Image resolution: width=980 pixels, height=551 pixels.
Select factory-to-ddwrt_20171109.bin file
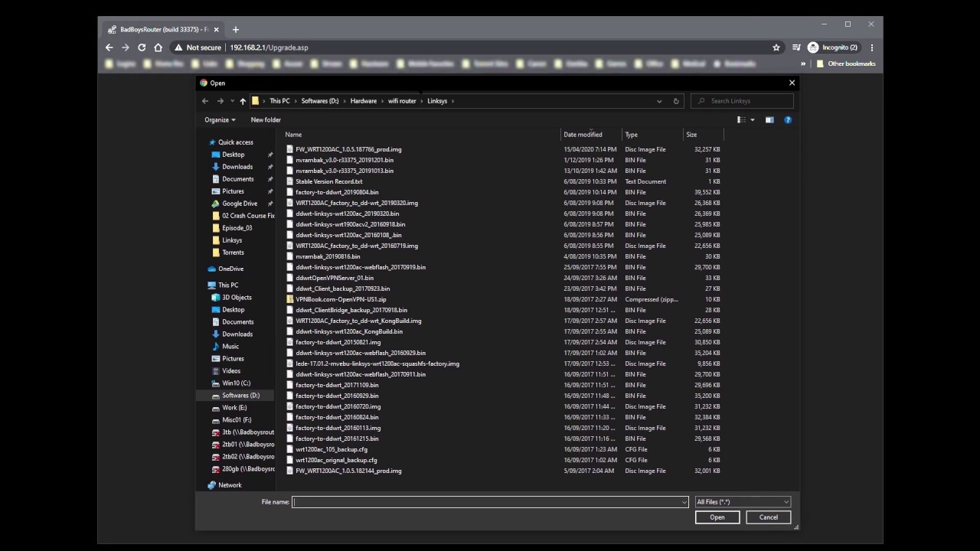[x=337, y=385]
